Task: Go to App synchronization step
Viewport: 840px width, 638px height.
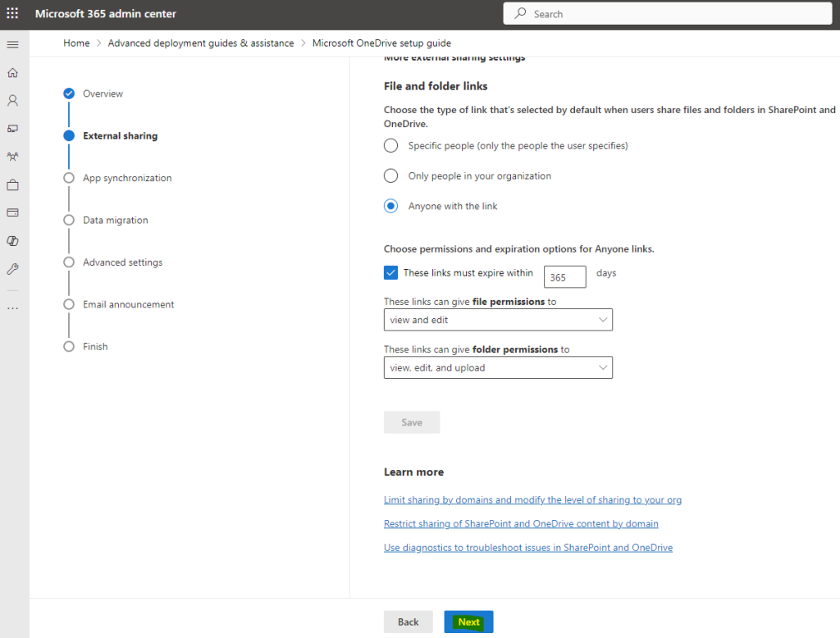Action: point(127,178)
